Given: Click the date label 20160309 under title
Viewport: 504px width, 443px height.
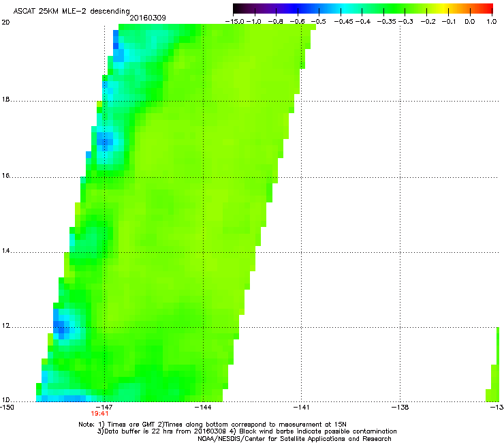Looking at the screenshot, I should tap(148, 18).
